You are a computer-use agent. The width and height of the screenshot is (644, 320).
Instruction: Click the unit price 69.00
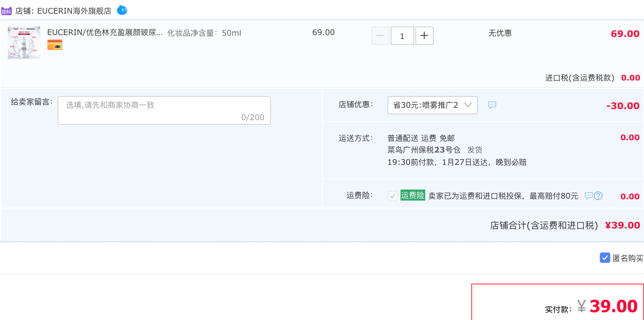(x=324, y=32)
